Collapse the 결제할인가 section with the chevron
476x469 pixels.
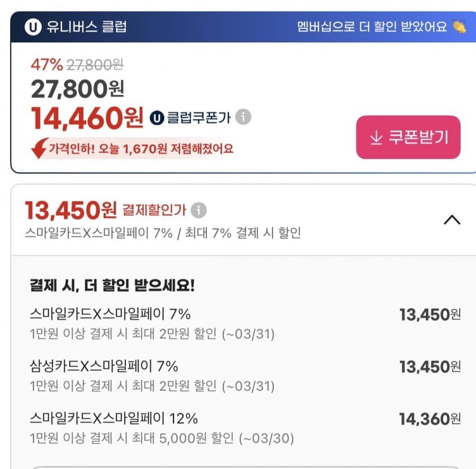pyautogui.click(x=451, y=220)
